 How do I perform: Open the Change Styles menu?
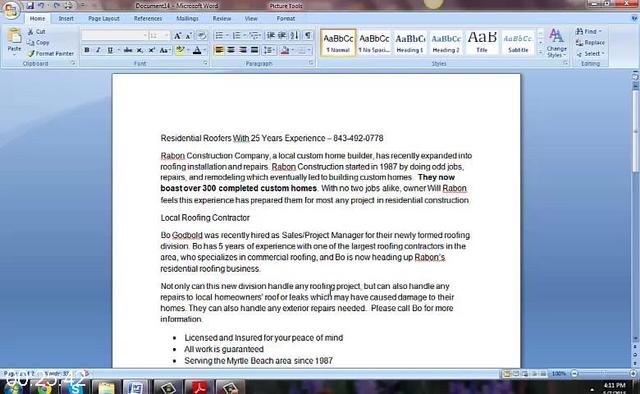pyautogui.click(x=556, y=42)
